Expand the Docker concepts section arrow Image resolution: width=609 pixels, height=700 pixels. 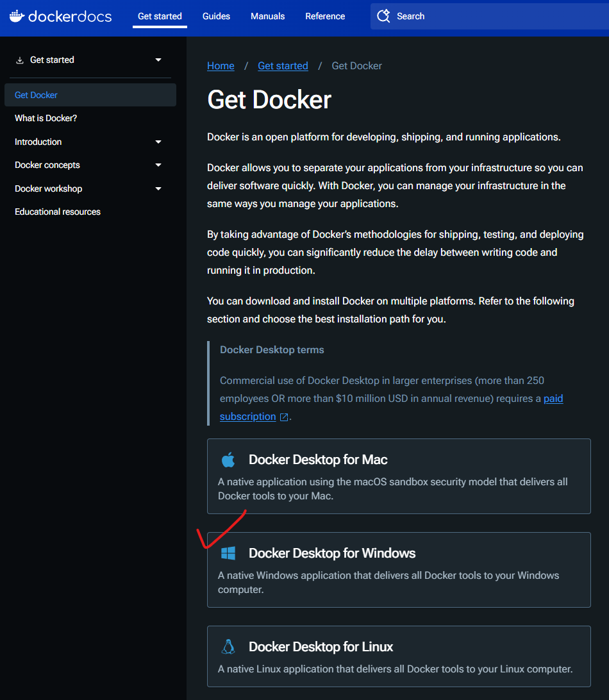pyautogui.click(x=158, y=165)
